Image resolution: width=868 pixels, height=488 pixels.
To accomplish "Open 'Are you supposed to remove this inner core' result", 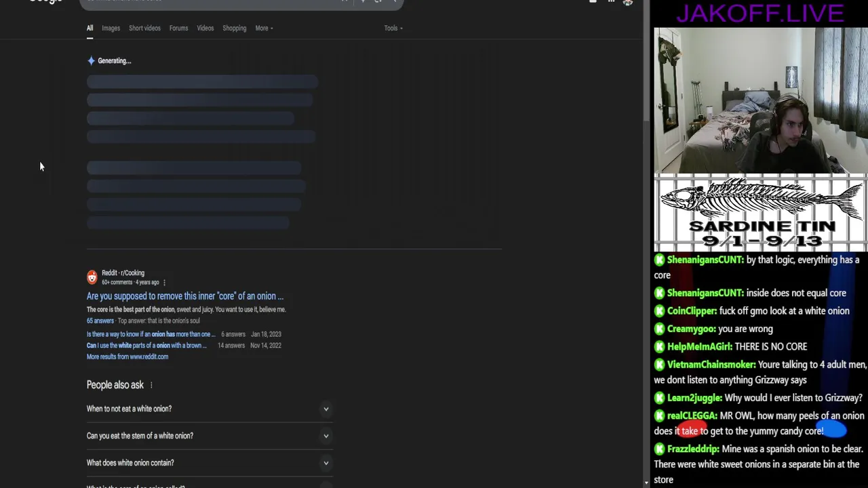I will click(185, 296).
